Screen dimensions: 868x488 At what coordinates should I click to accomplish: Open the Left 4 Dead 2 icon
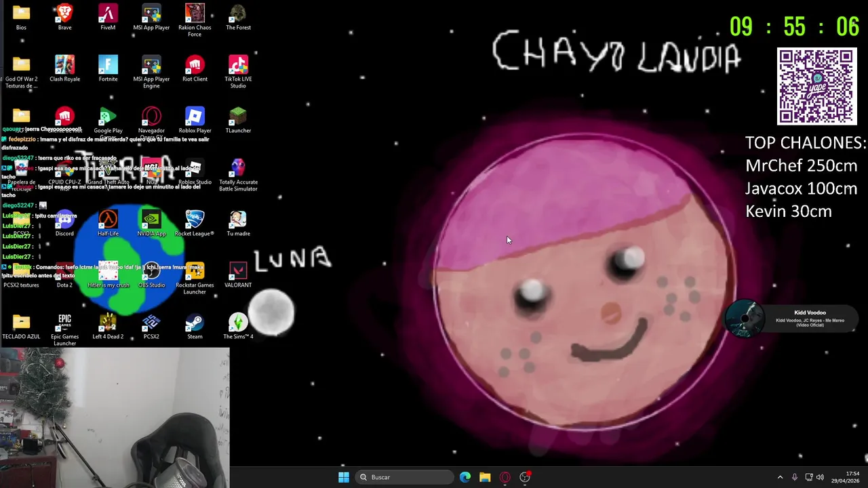[108, 327]
